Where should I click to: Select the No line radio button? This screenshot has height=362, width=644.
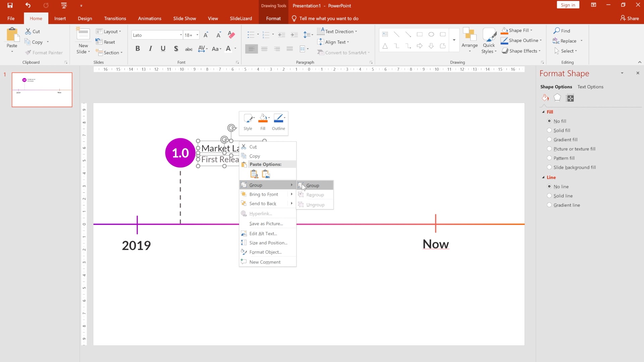click(549, 186)
